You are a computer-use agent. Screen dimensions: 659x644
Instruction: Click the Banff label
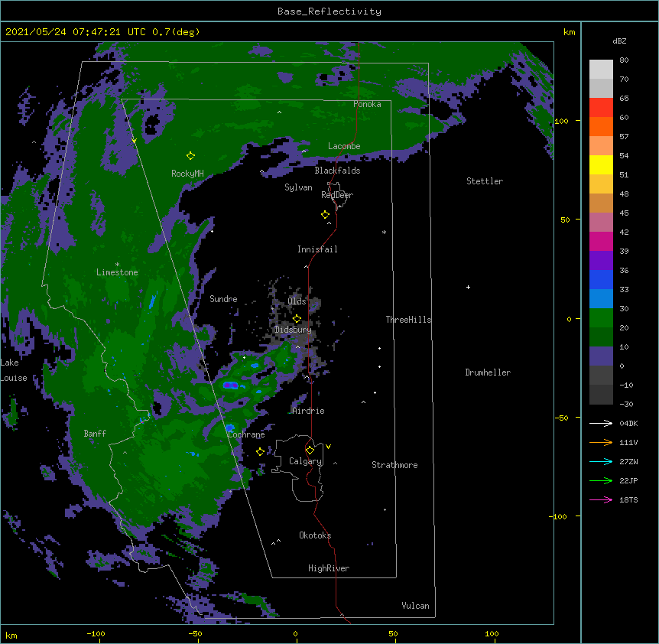click(95, 434)
